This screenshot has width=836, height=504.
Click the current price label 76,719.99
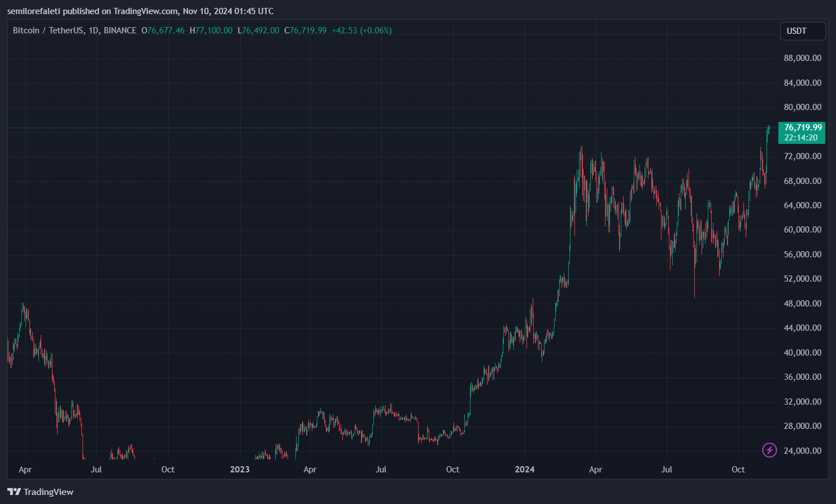click(803, 128)
